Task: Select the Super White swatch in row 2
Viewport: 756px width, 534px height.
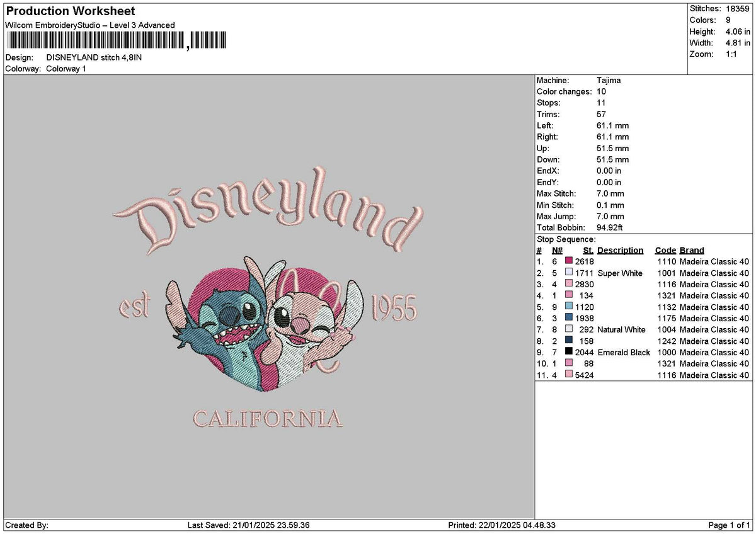Action: tap(569, 273)
